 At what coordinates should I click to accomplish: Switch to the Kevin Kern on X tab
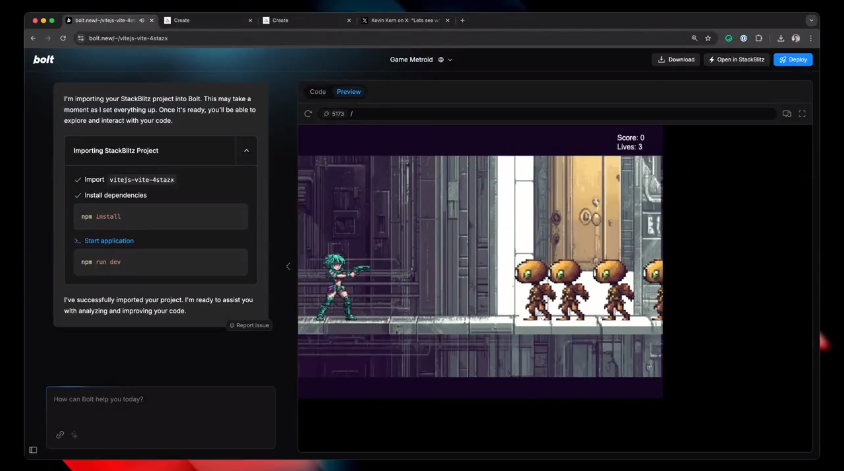coord(405,20)
